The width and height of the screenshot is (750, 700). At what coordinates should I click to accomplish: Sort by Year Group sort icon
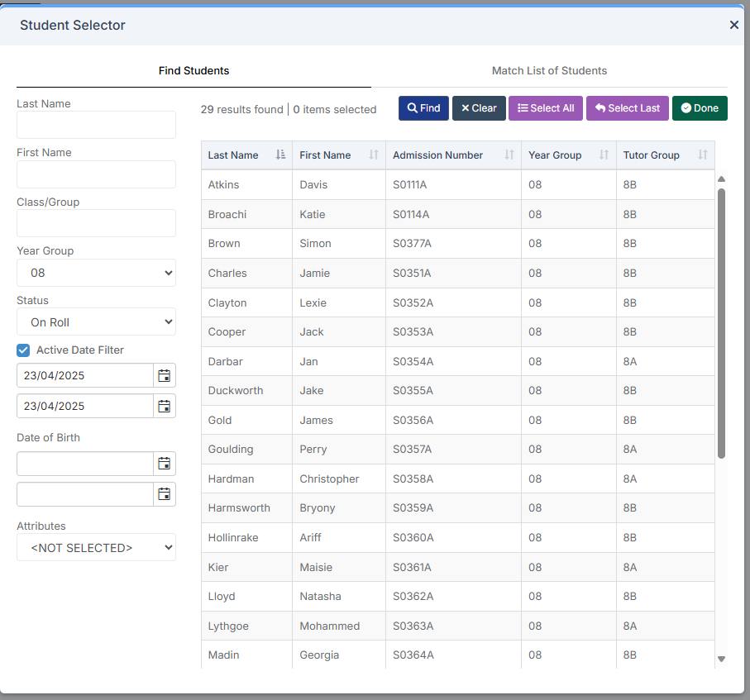(604, 155)
